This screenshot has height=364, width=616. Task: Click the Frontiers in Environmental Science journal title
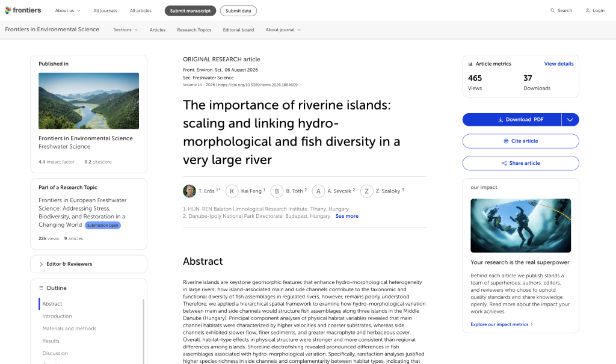click(52, 29)
